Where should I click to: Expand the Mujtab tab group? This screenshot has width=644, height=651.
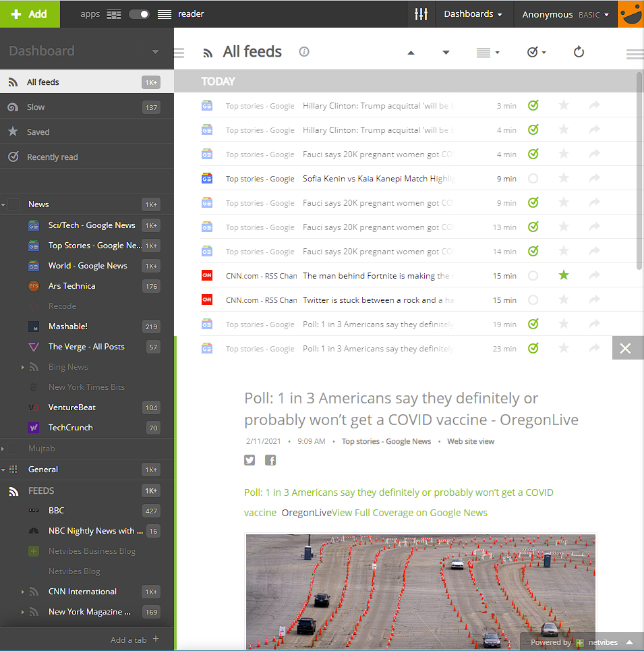(3, 449)
